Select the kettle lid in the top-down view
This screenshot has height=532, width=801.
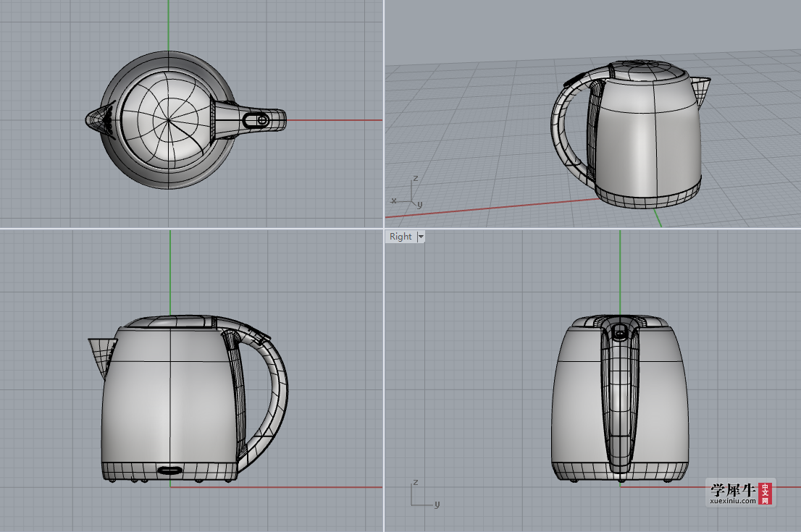pos(167,119)
